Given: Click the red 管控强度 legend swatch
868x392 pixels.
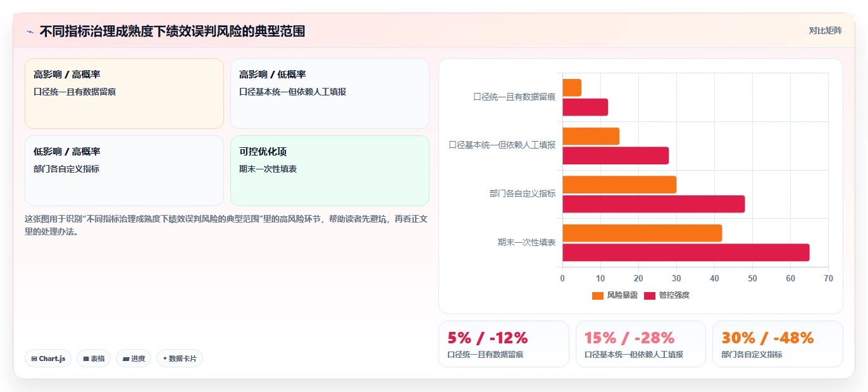Looking at the screenshot, I should coord(650,295).
